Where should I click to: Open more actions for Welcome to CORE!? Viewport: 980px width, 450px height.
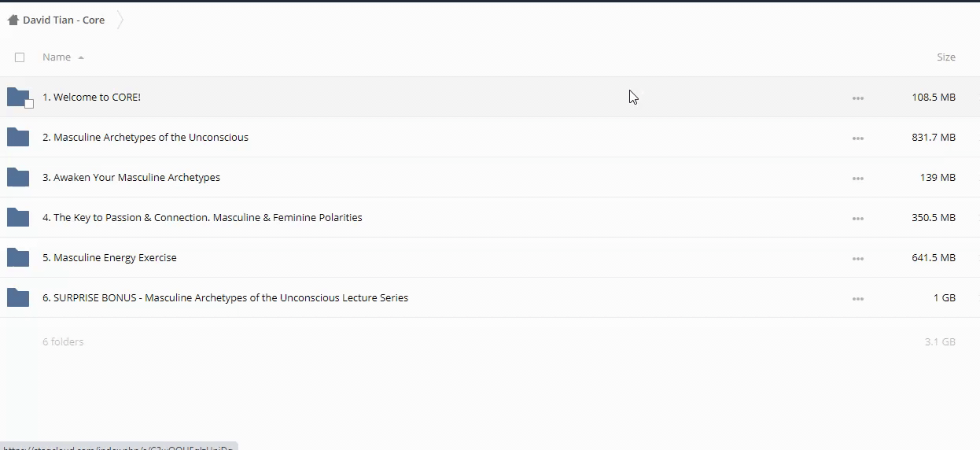(857, 98)
